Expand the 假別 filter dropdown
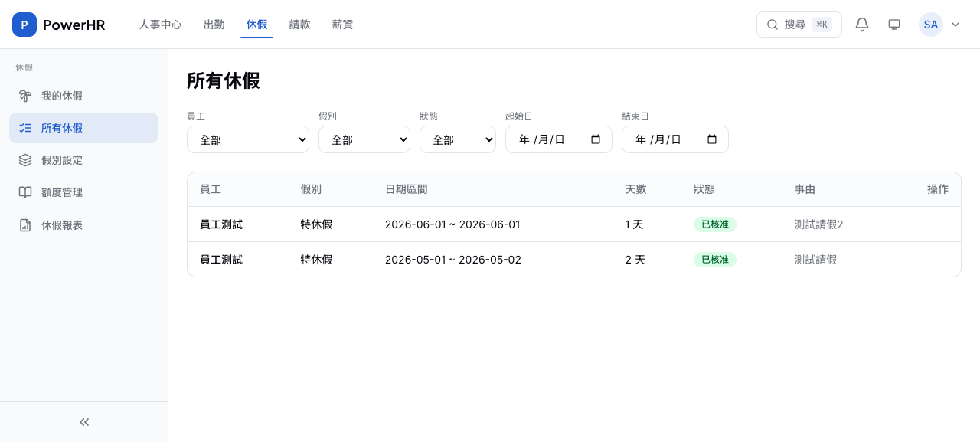 coord(364,139)
